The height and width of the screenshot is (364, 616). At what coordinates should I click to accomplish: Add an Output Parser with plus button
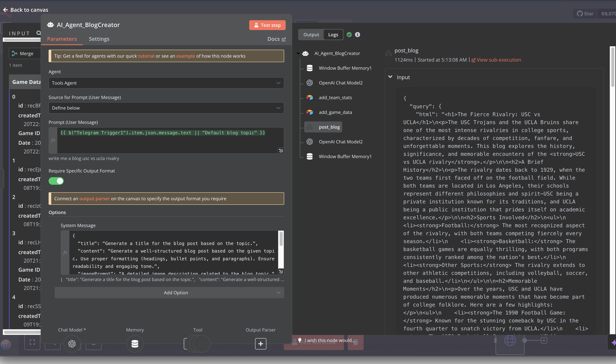(x=261, y=344)
